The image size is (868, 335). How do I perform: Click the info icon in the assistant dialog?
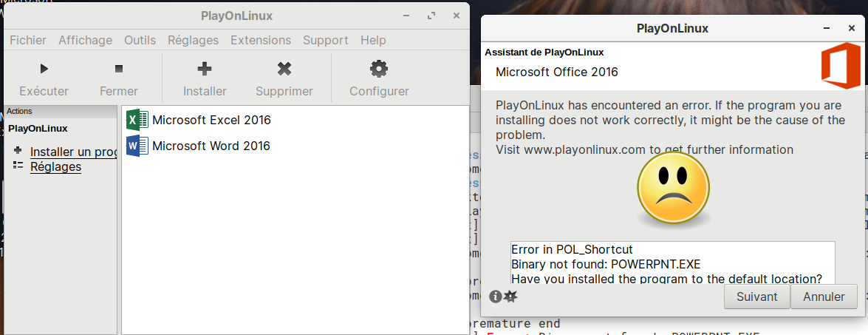[x=495, y=297]
